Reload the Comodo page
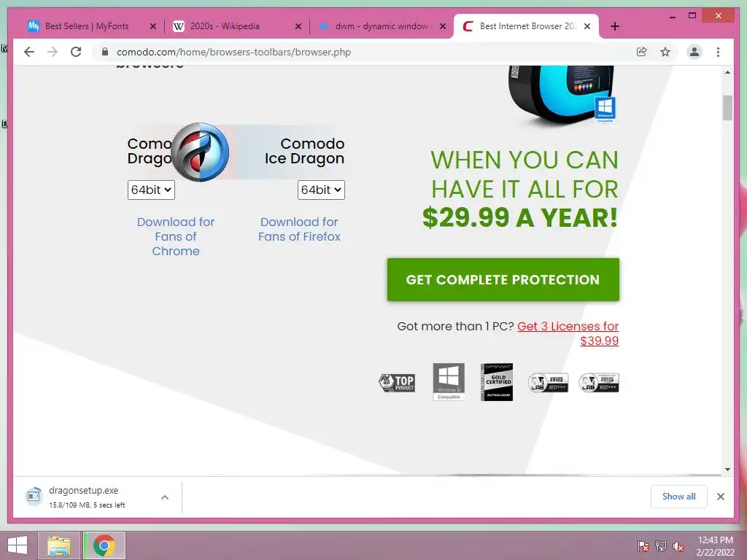The image size is (747, 560). [x=76, y=52]
